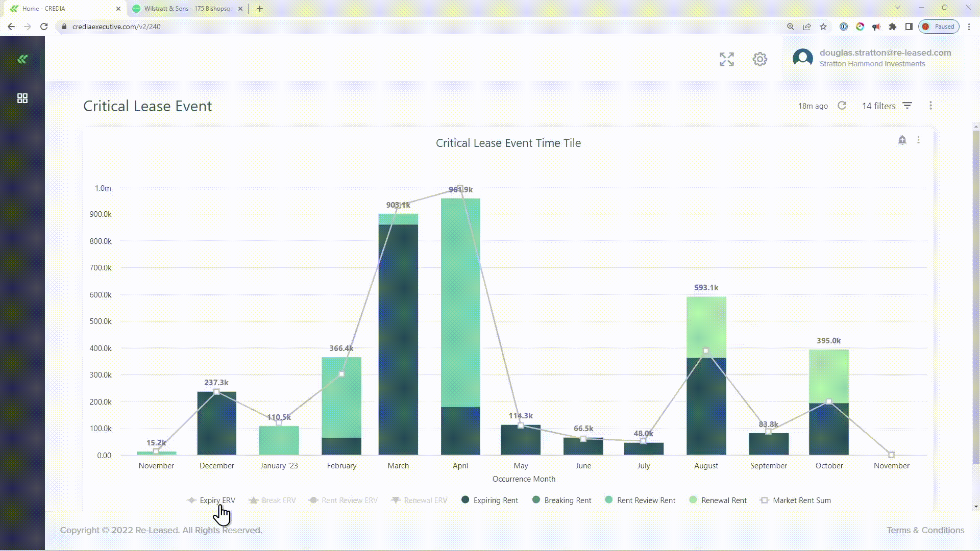Open the user account avatar
Screen dimensions: 980x551
click(802, 58)
